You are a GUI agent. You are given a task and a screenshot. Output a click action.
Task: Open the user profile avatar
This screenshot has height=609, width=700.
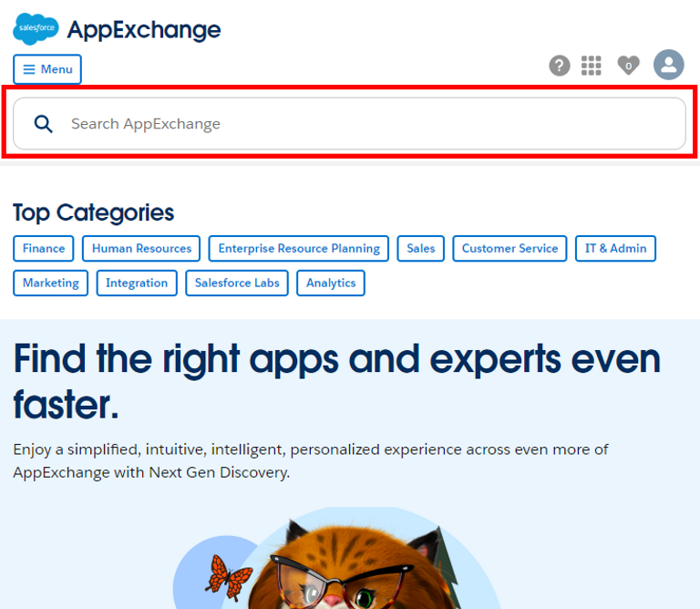[x=668, y=65]
